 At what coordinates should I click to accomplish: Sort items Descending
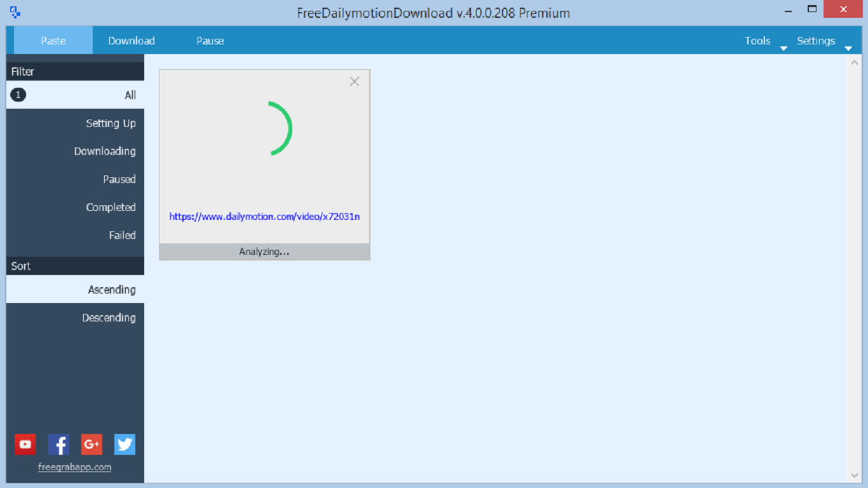click(75, 317)
